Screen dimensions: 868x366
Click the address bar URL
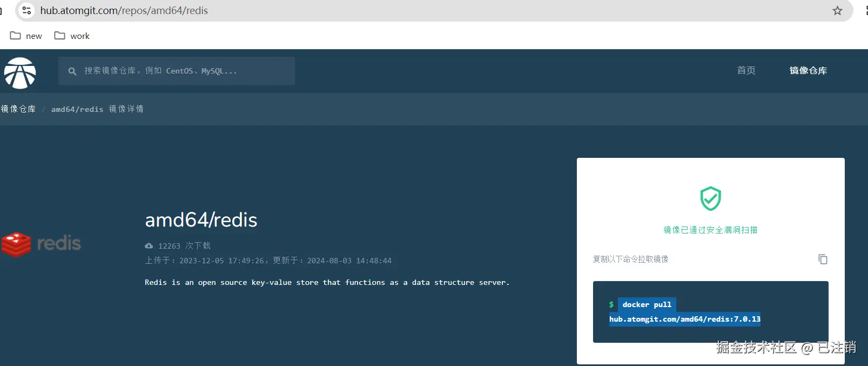[x=124, y=10]
